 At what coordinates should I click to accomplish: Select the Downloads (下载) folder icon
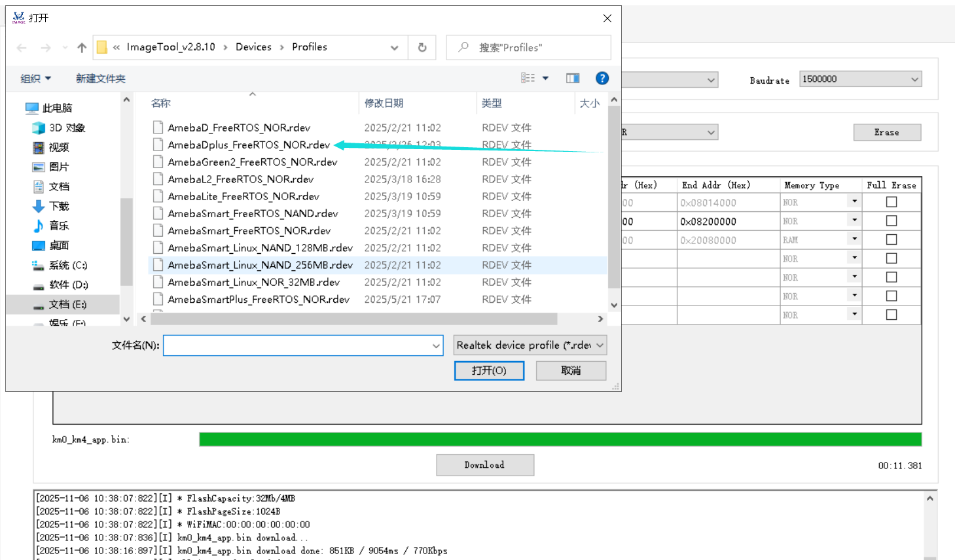(39, 206)
